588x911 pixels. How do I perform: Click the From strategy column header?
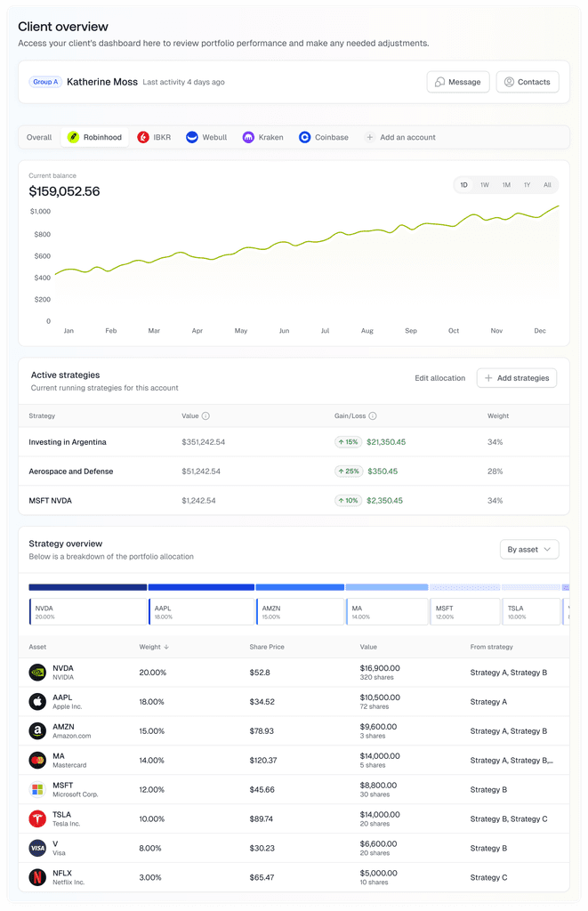pyautogui.click(x=492, y=647)
